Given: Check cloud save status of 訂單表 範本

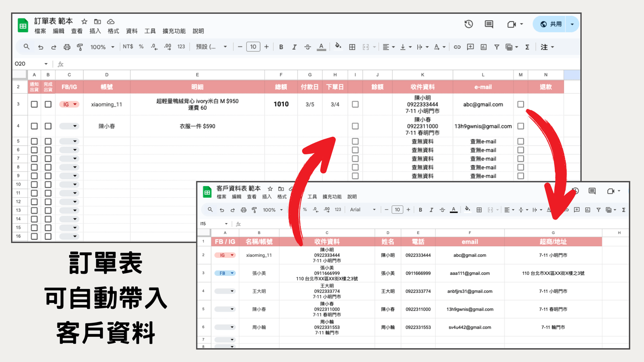Looking at the screenshot, I should (111, 21).
